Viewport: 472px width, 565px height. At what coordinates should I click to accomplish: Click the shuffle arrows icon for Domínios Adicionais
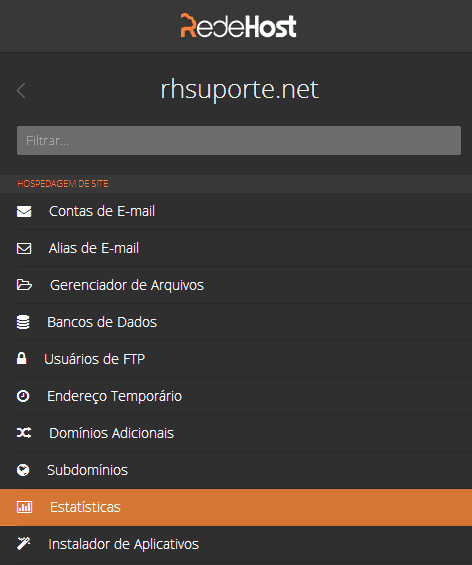tap(24, 433)
